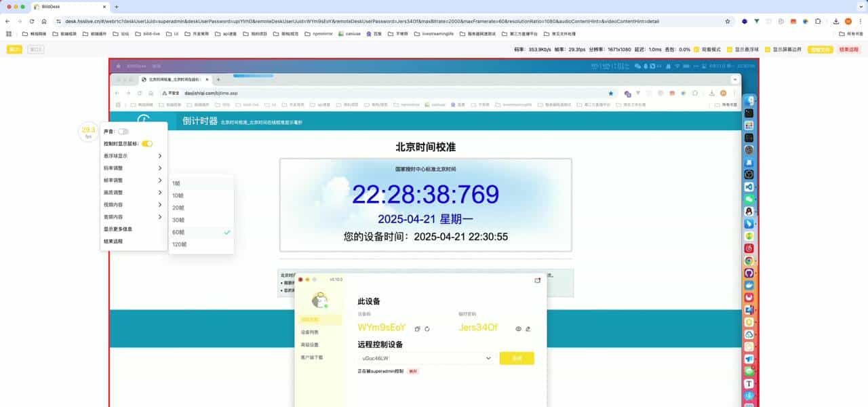Select 120帧 in the frame rate menu
This screenshot has height=407, width=868.
point(179,244)
